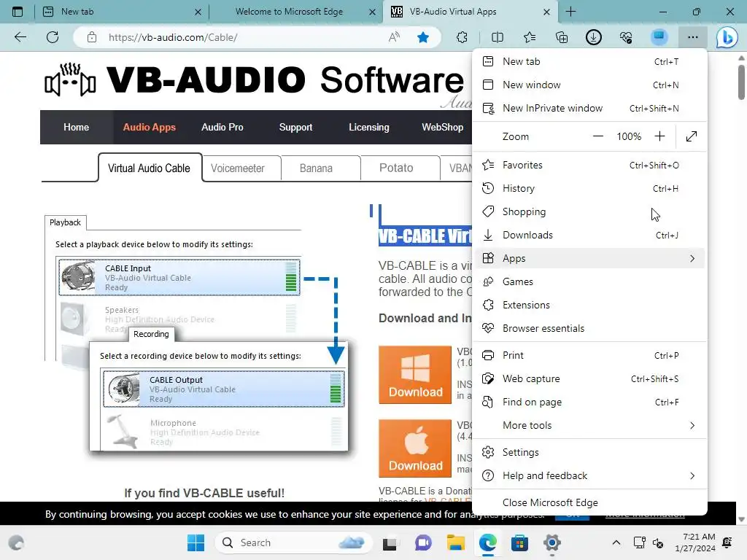Open Shopping from the menu

tap(589, 211)
